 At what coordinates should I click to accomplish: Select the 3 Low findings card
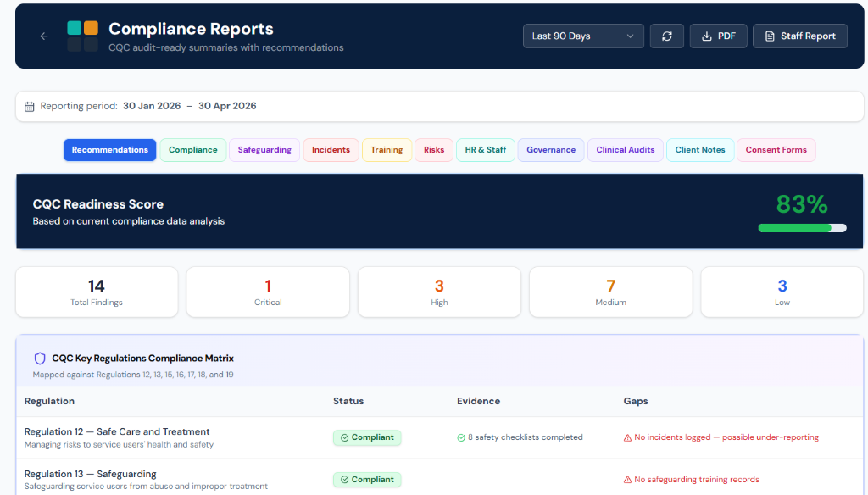point(782,292)
